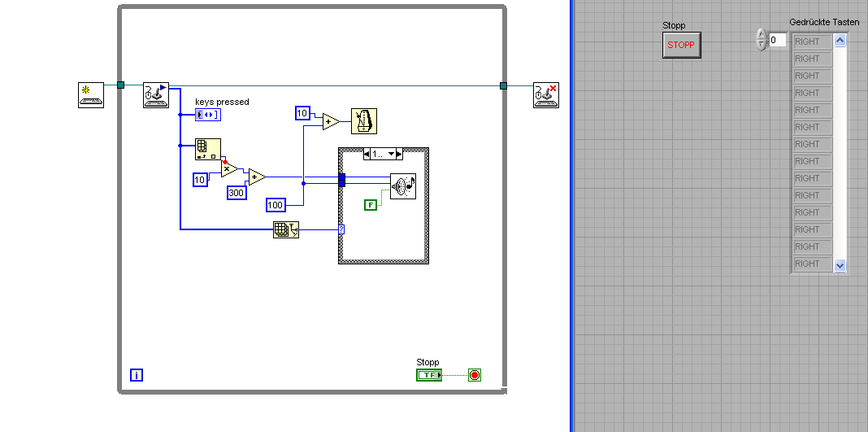
Task: Toggle the Stopp boolean terminal
Action: pos(429,375)
